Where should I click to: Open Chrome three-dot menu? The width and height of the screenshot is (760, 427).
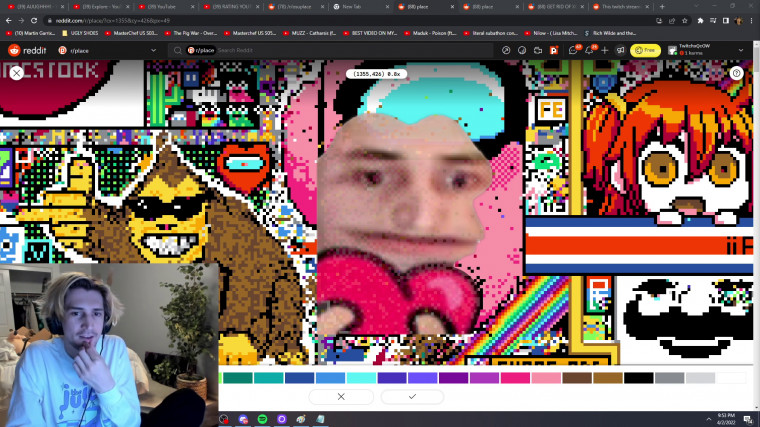752,21
